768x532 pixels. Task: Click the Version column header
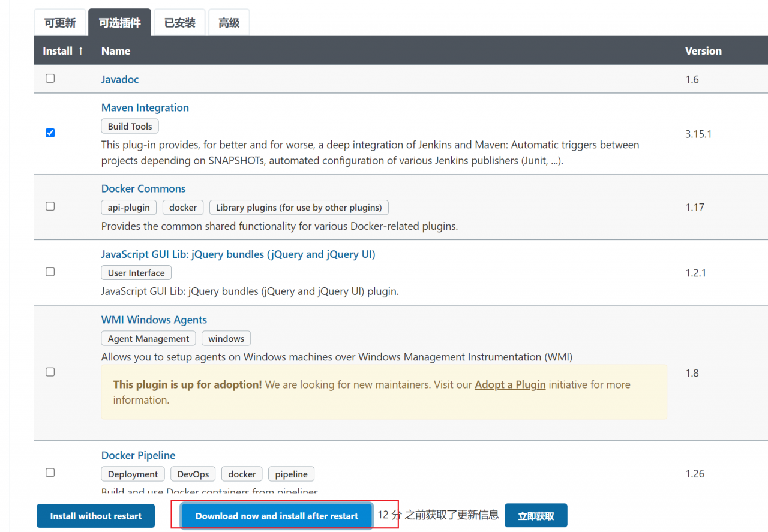tap(703, 51)
